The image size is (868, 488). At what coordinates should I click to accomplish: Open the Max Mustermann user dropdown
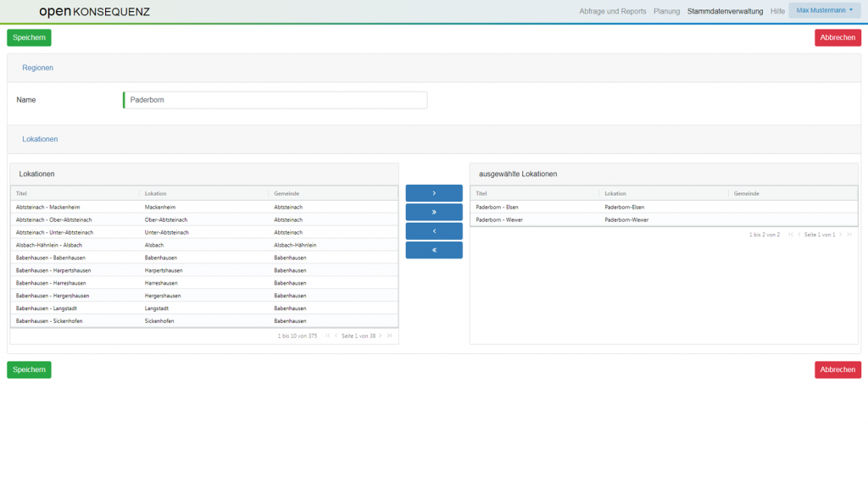(824, 10)
